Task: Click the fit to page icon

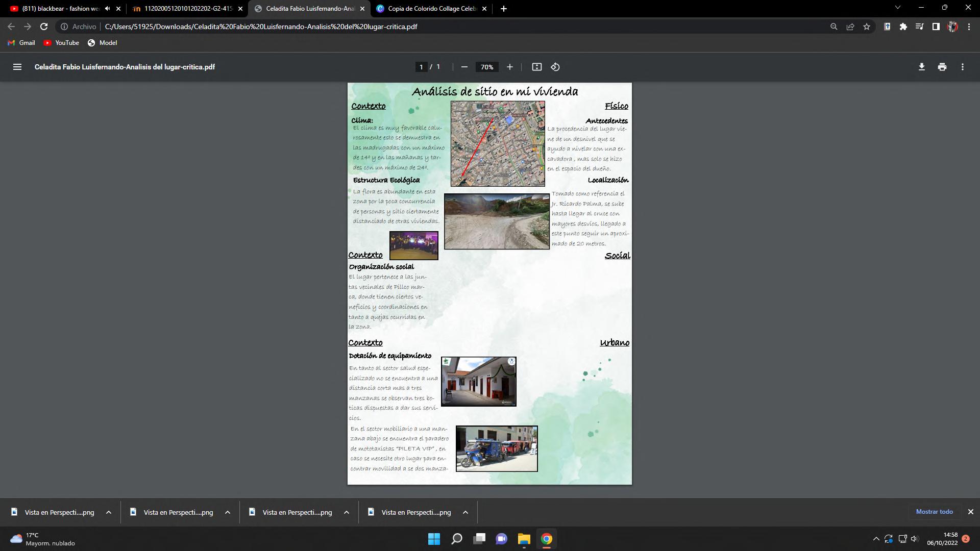Action: (536, 67)
